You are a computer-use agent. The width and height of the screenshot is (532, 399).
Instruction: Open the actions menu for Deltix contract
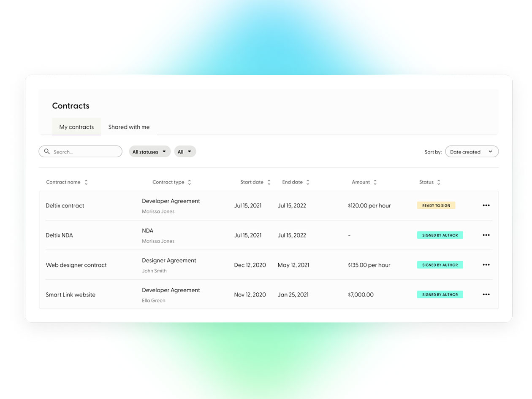(486, 205)
